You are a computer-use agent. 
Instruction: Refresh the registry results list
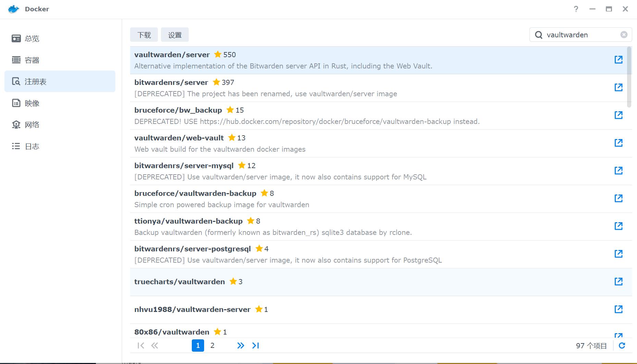click(622, 346)
